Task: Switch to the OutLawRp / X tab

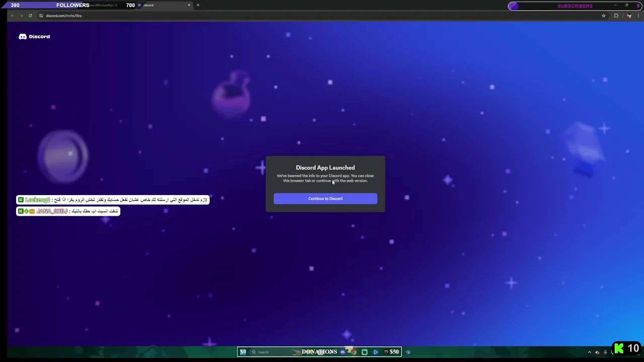Action: click(103, 5)
